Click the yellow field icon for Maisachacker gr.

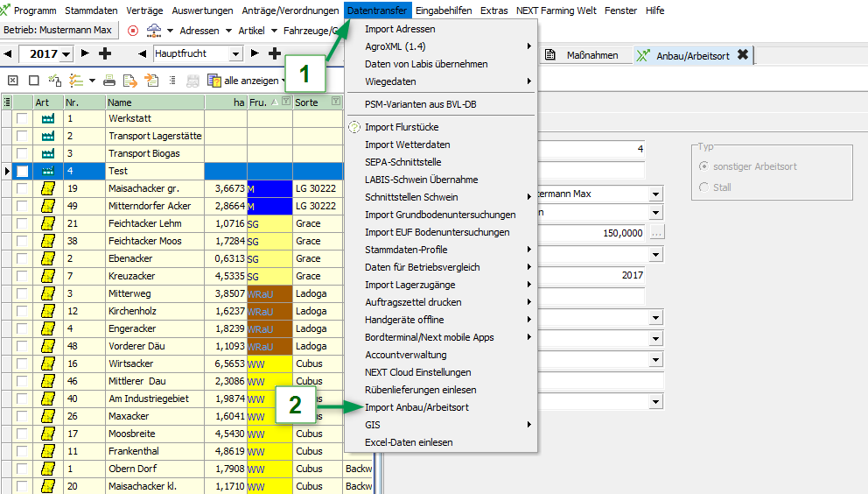pos(48,188)
